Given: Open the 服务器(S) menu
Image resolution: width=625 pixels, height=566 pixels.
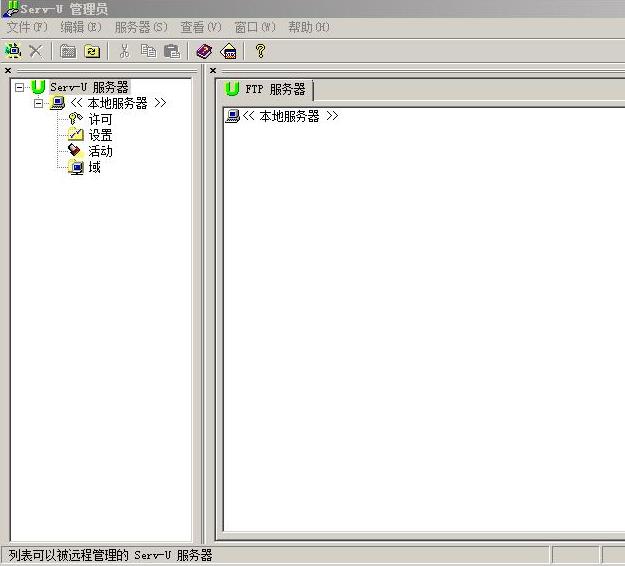Looking at the screenshot, I should (x=141, y=28).
